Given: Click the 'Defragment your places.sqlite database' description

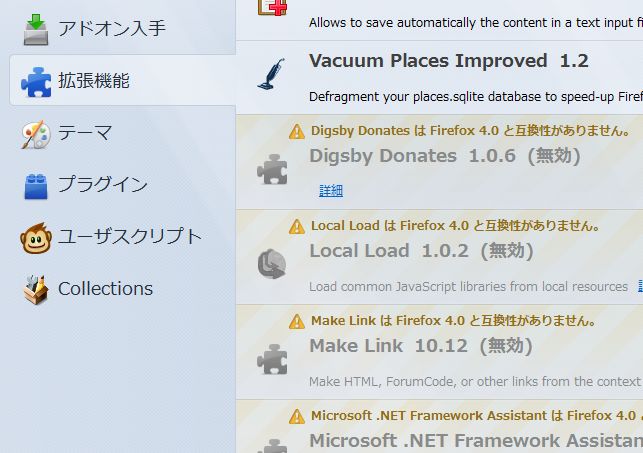Looking at the screenshot, I should [x=476, y=97].
